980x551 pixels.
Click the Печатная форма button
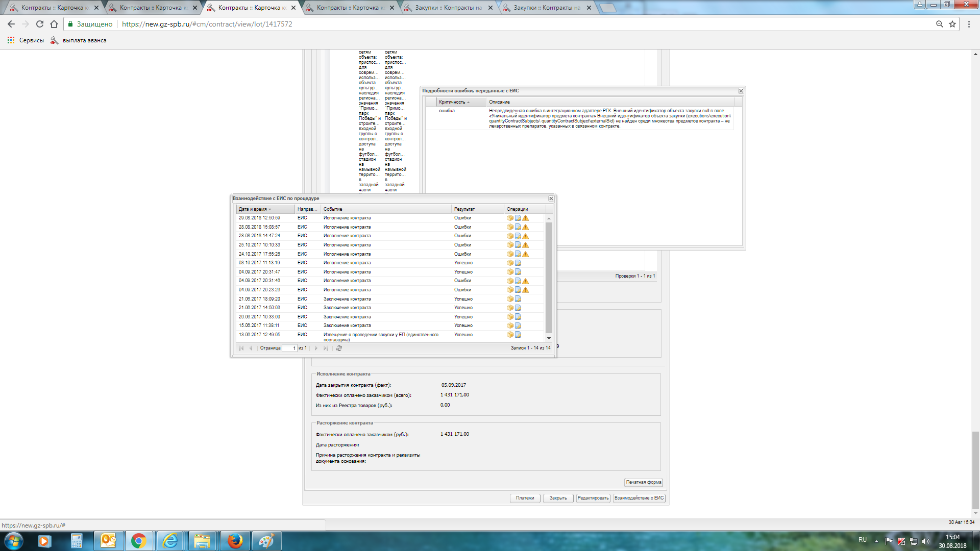point(643,482)
